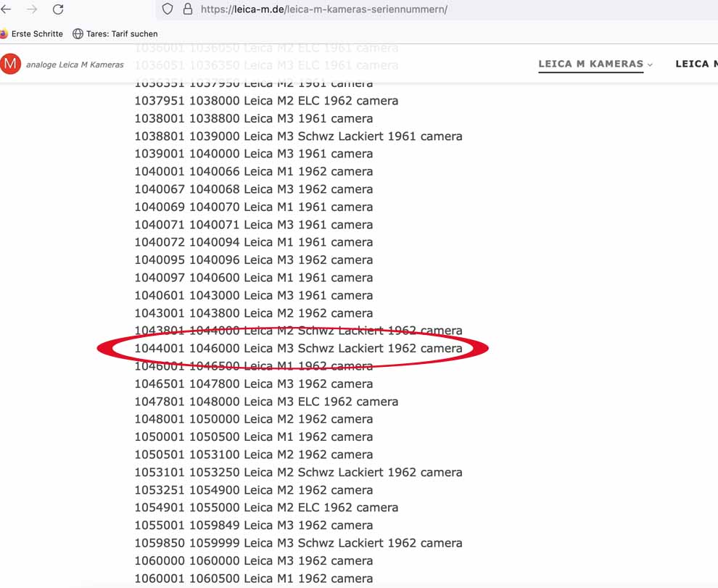Click the browser forward arrow

coord(32,9)
